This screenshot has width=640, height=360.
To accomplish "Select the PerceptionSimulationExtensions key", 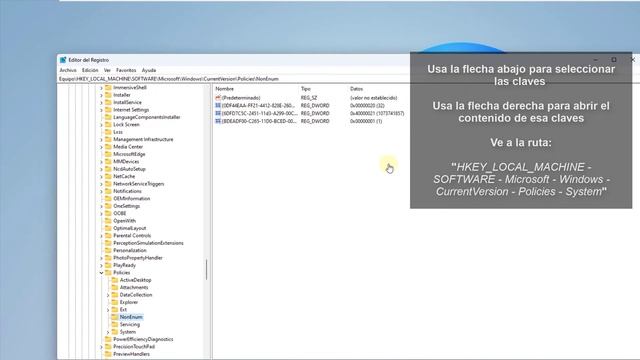I will point(148,243).
